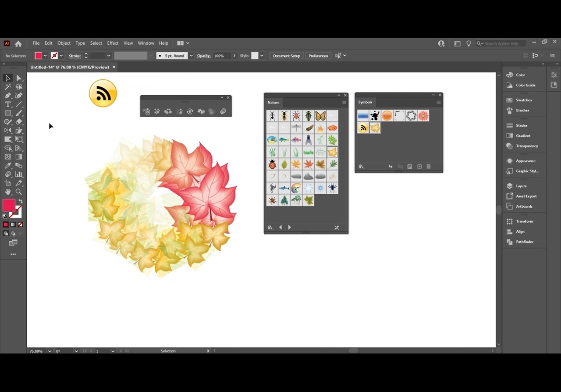The width and height of the screenshot is (561, 392).
Task: Pick the Gradient tool
Action: coord(19,157)
